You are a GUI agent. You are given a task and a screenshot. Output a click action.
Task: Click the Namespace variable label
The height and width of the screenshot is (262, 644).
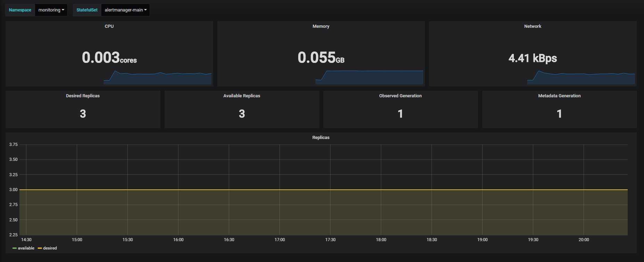pos(20,10)
